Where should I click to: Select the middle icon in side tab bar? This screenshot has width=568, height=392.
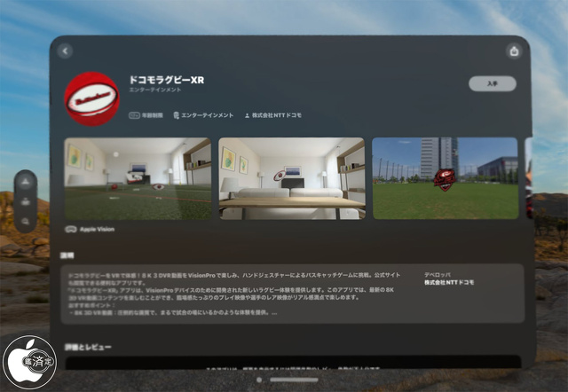(26, 201)
